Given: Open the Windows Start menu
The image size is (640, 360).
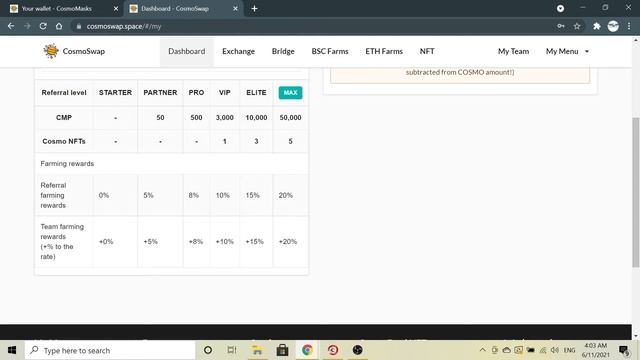Looking at the screenshot, I should click(x=12, y=350).
